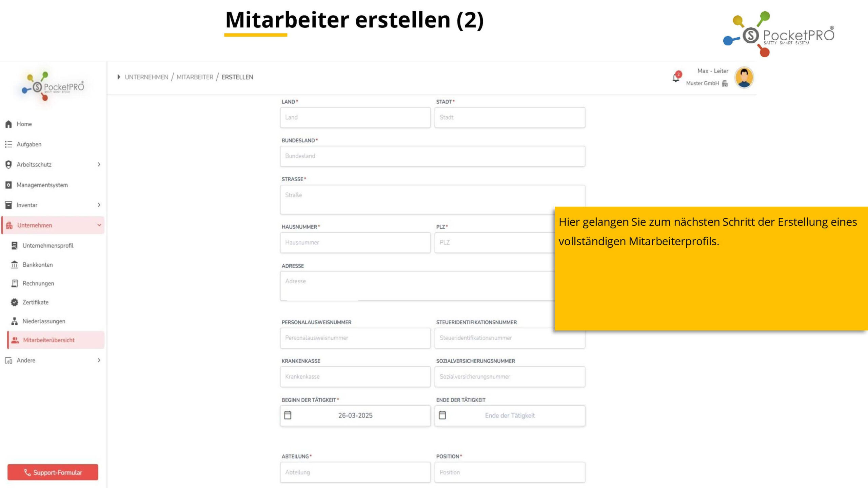The image size is (868, 488).
Task: Click the top-right PocketPRO slide logo
Action: (x=779, y=34)
